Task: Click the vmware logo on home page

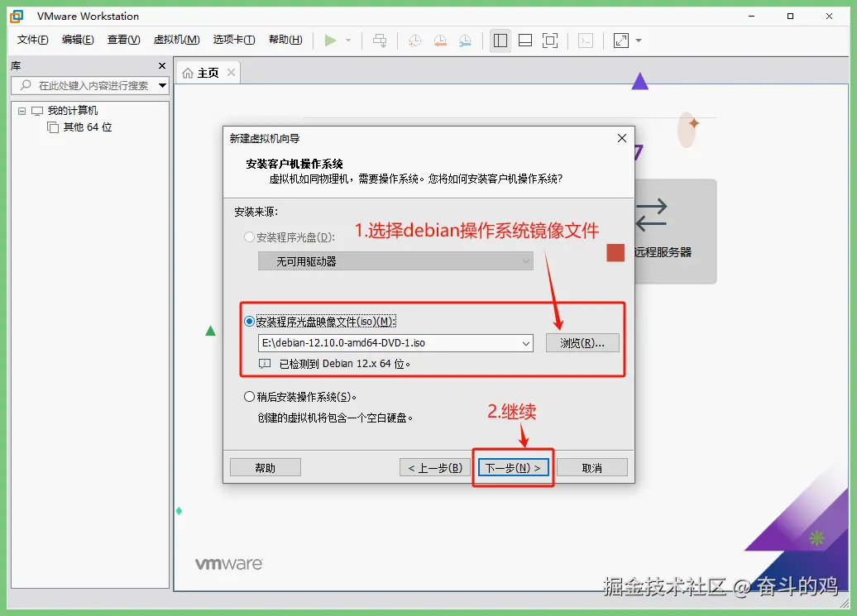Action: tap(229, 564)
